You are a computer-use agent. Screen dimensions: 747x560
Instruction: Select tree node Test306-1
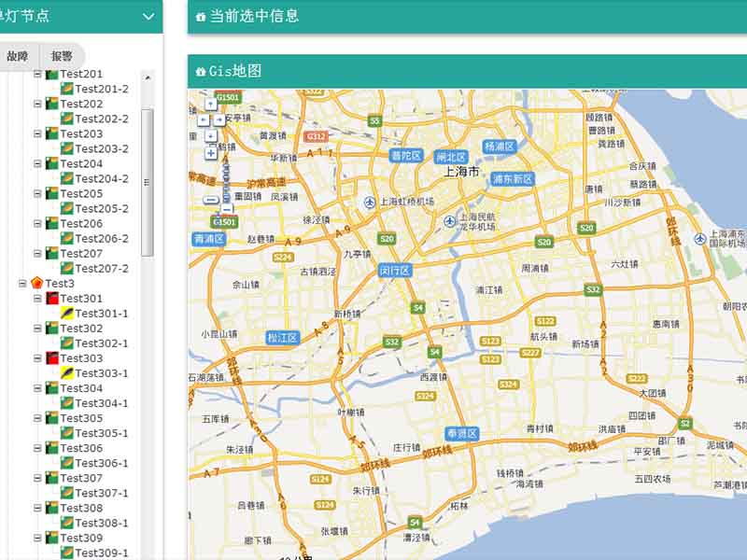coord(102,463)
